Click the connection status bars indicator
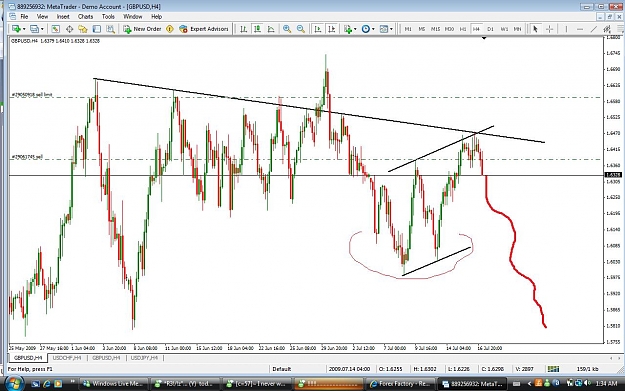Screen dimensions: 625x391 (x=553, y=369)
